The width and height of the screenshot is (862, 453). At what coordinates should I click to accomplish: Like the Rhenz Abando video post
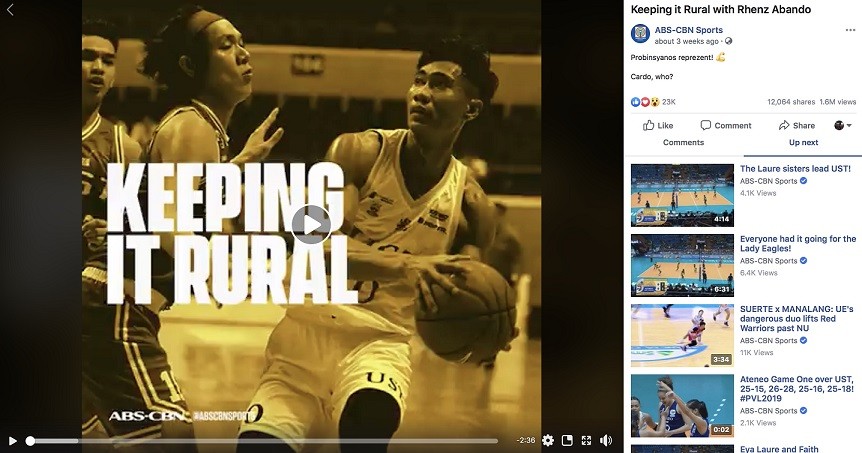658,125
